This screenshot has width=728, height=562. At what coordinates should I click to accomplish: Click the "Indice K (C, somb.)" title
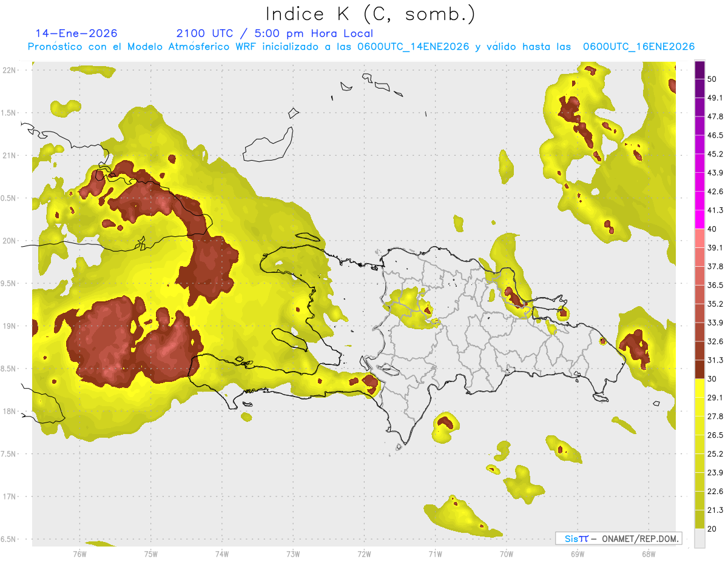tap(371, 14)
